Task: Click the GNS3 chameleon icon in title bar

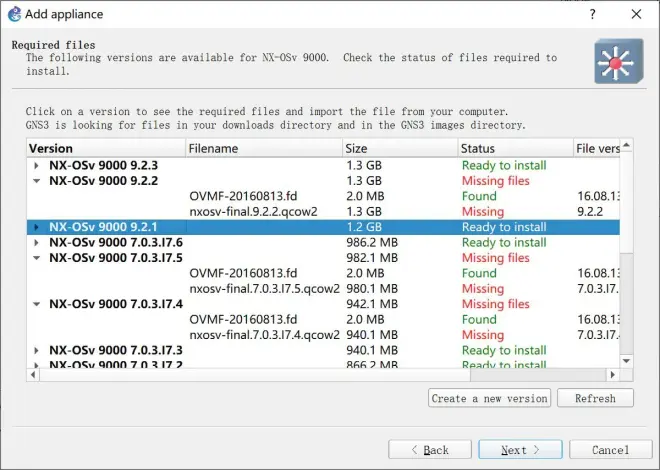Action: [15, 14]
